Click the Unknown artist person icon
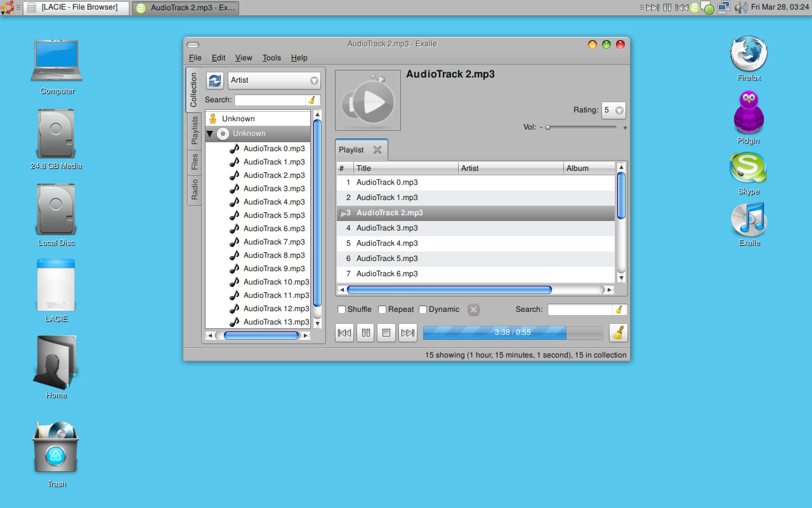Image resolution: width=812 pixels, height=508 pixels. 213,119
